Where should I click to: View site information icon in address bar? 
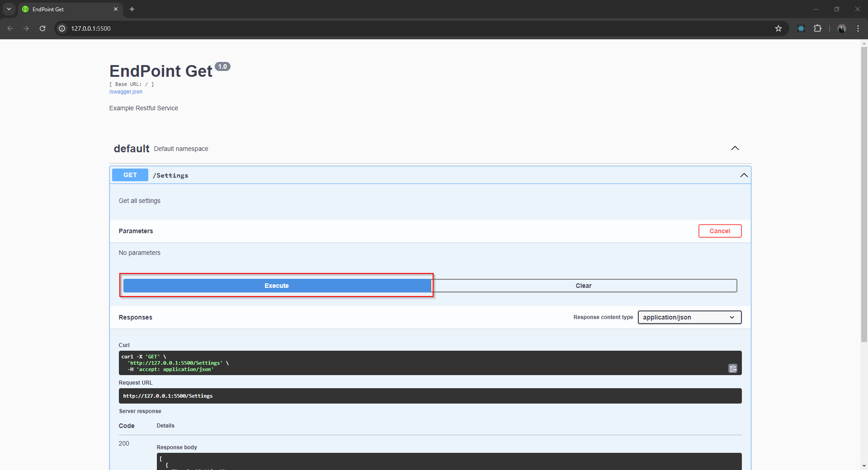coord(62,28)
